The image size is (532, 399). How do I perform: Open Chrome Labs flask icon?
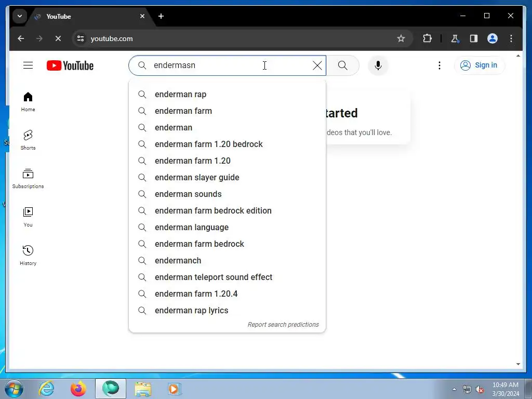click(x=455, y=38)
